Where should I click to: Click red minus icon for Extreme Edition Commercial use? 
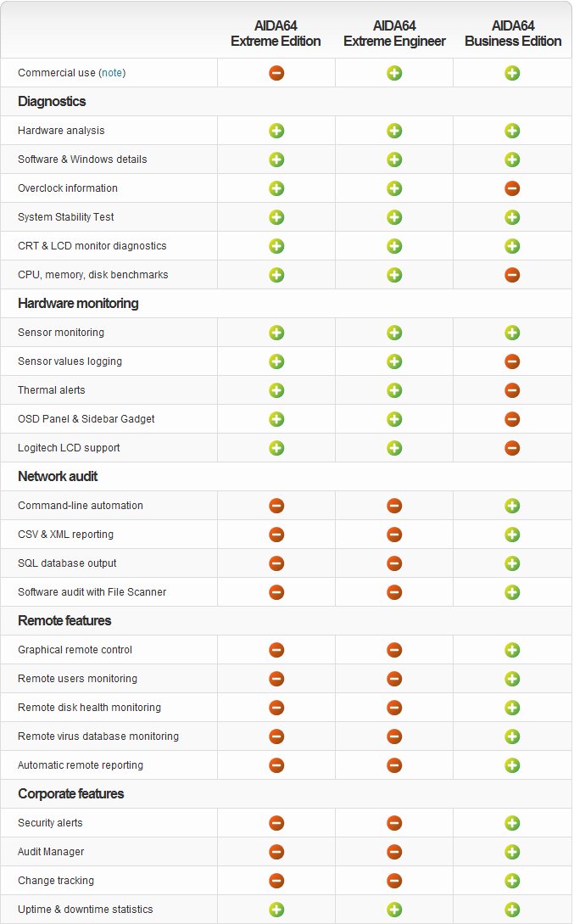click(276, 73)
